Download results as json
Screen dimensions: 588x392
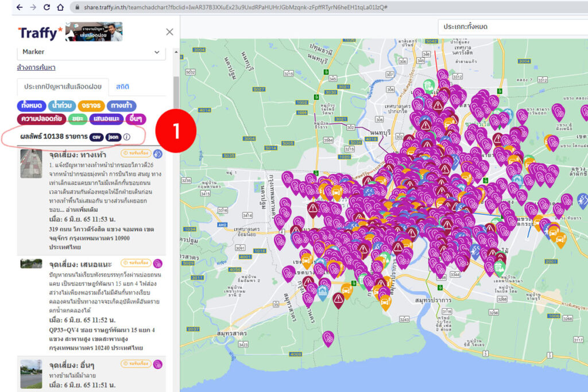(113, 137)
